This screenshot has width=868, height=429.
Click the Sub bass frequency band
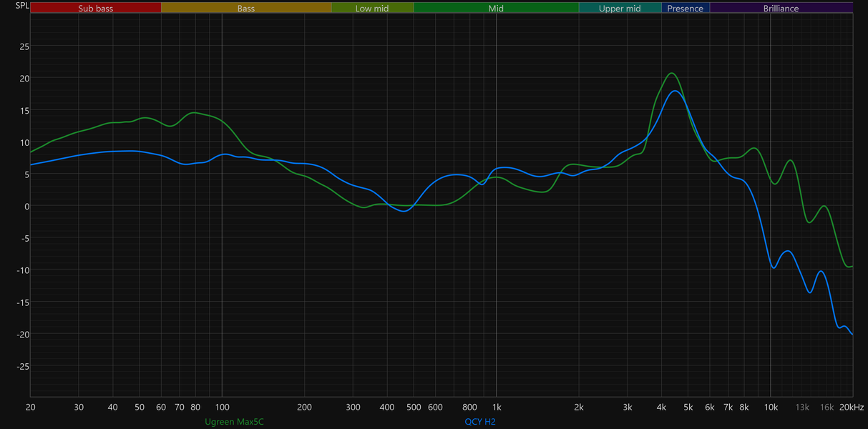96,9
